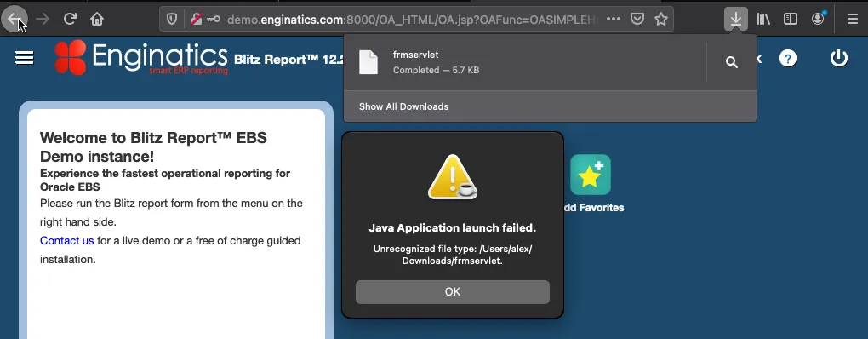
Task: Click the Blitz Report™ 12.2 title
Action: [289, 60]
